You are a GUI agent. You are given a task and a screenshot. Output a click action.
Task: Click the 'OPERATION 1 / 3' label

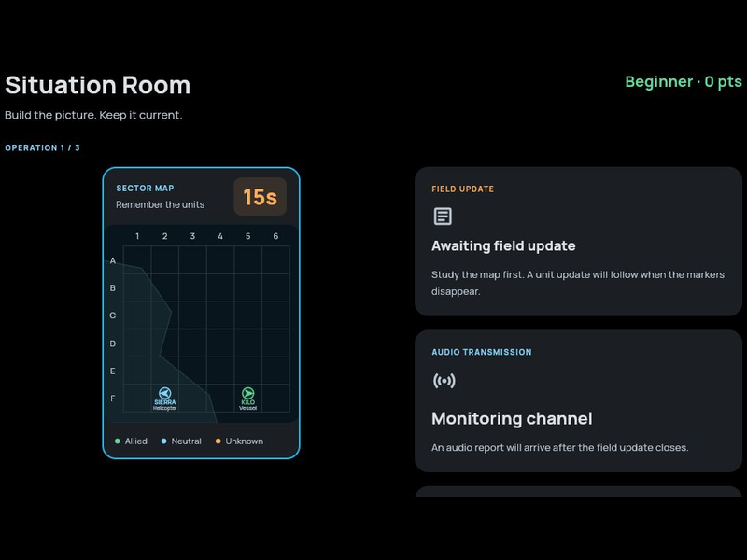(x=42, y=148)
